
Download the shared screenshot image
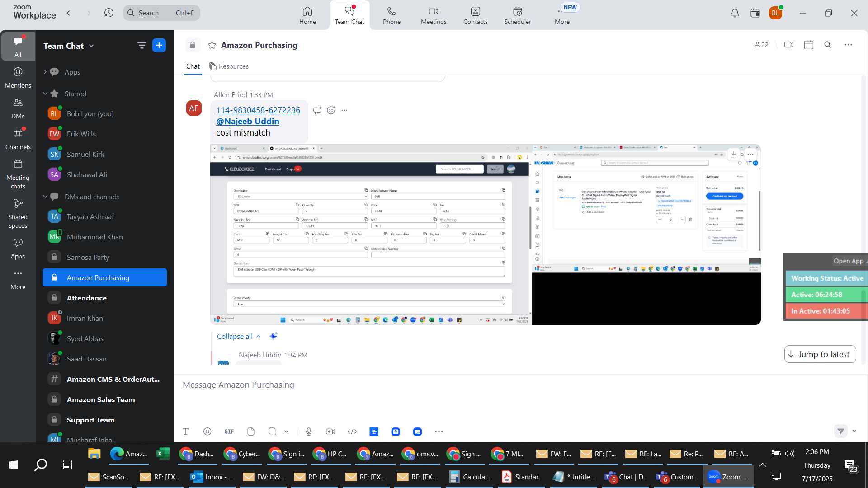[733, 154]
